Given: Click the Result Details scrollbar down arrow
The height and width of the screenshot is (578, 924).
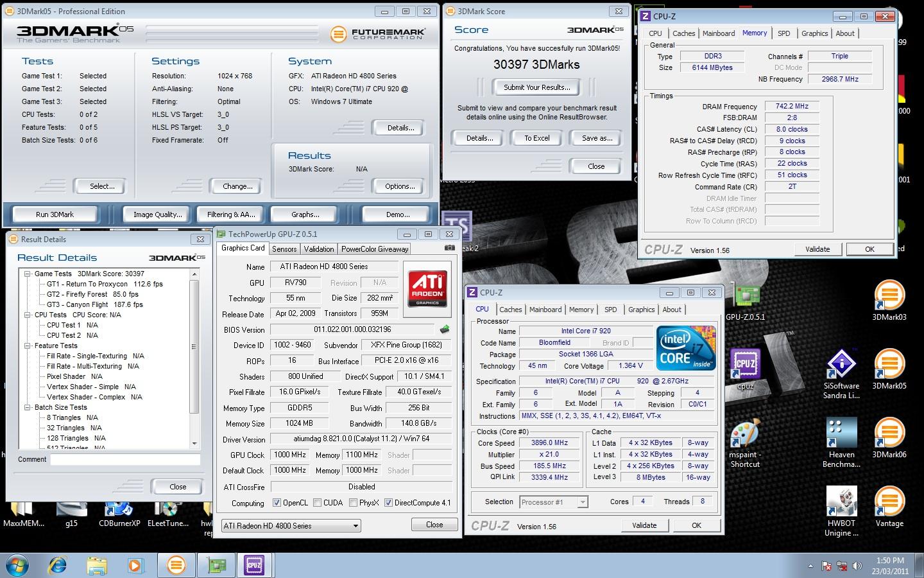Looking at the screenshot, I should (x=194, y=443).
